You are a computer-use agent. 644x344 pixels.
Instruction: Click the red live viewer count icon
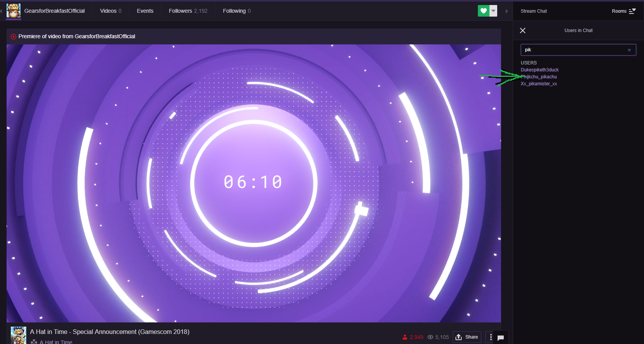(405, 337)
